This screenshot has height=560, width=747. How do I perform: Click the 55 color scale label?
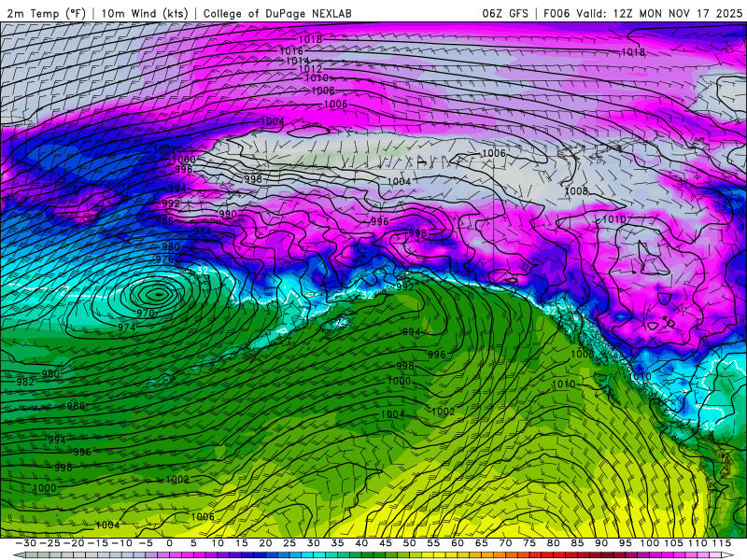pos(433,543)
